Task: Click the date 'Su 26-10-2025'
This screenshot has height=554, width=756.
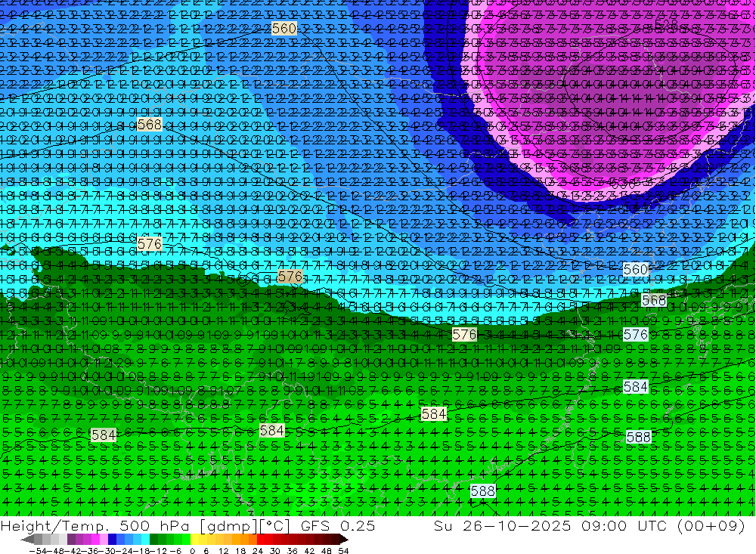Action: pyautogui.click(x=502, y=525)
